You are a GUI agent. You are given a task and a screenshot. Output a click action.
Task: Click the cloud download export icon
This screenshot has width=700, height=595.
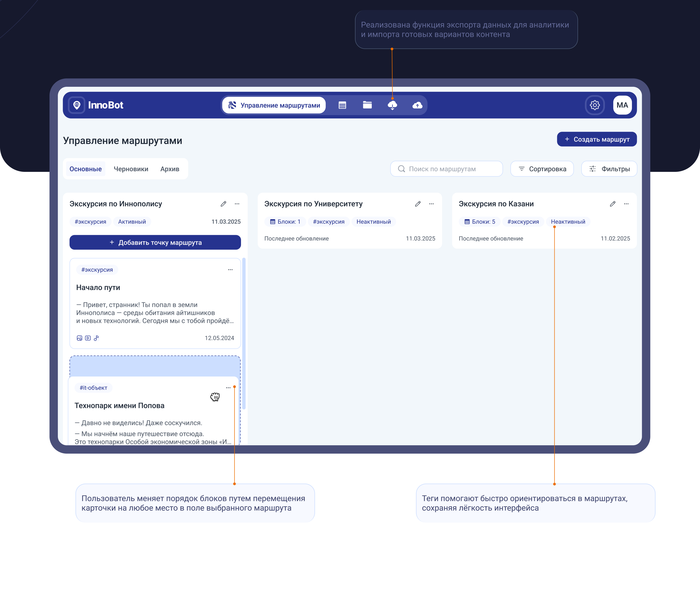392,105
